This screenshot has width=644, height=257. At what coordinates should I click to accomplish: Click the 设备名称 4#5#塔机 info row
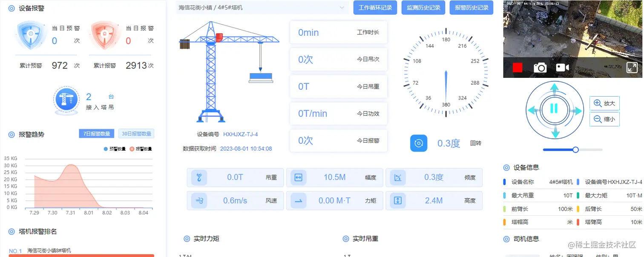pos(538,182)
